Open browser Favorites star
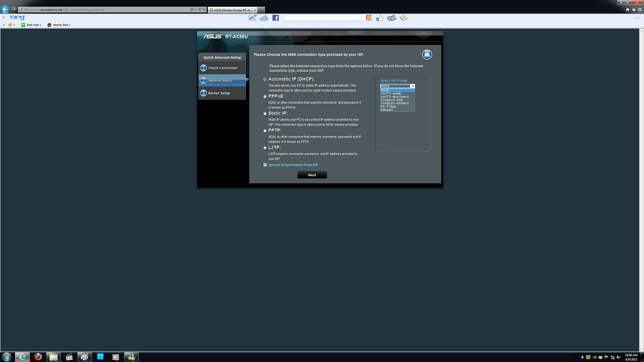 click(x=634, y=10)
